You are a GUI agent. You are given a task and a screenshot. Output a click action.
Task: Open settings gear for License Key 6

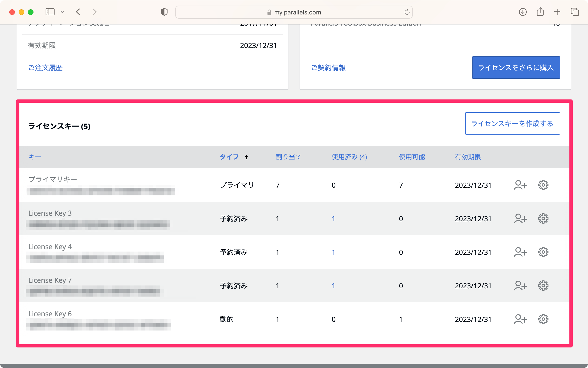(x=543, y=319)
